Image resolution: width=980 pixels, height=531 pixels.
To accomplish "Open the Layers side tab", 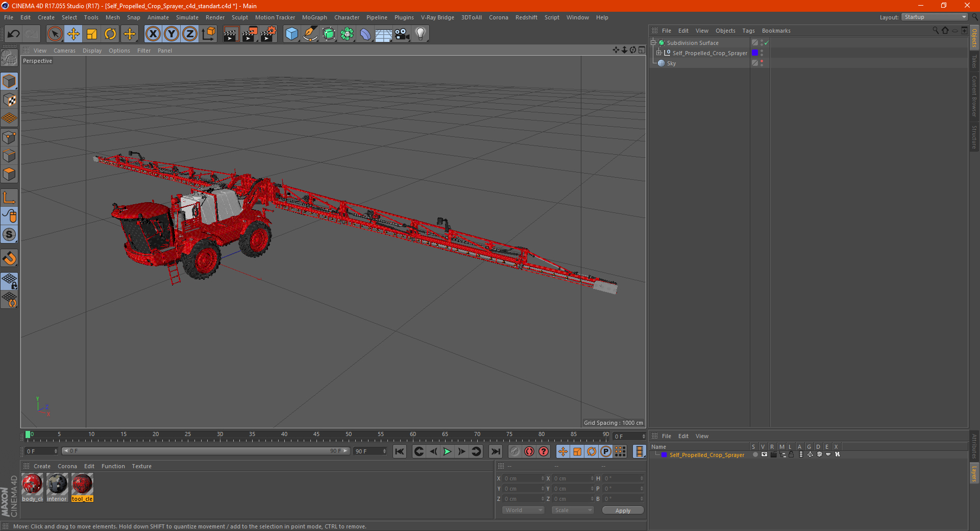I will [974, 473].
